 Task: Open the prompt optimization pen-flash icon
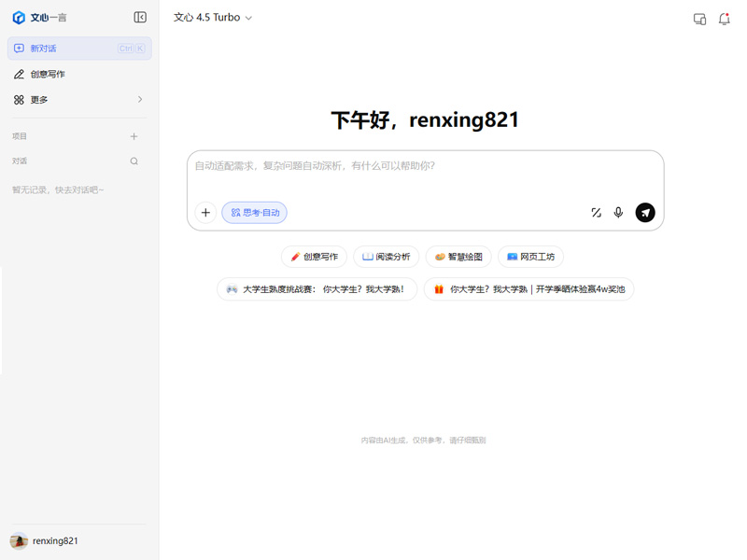[596, 212]
